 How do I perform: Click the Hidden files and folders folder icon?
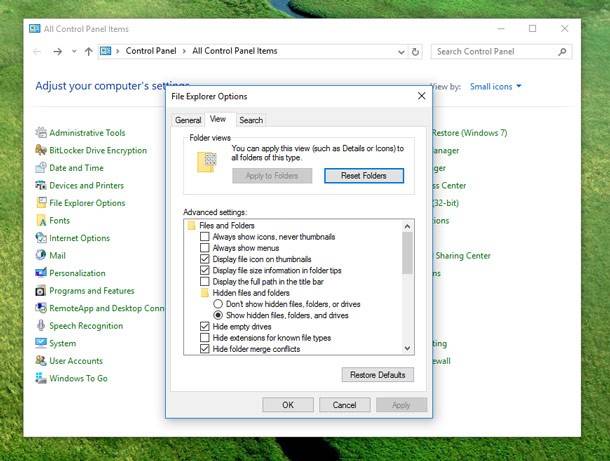[x=205, y=293]
